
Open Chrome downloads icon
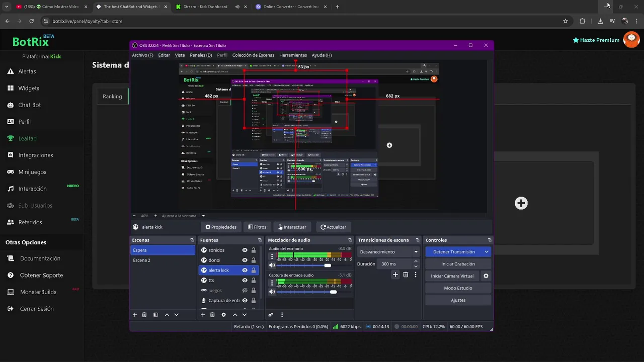coord(600,21)
